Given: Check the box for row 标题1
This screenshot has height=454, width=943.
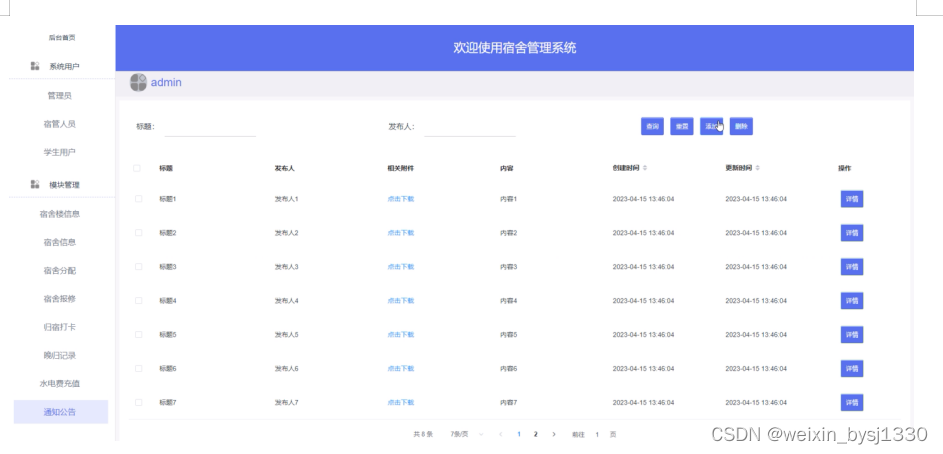Looking at the screenshot, I should (138, 198).
